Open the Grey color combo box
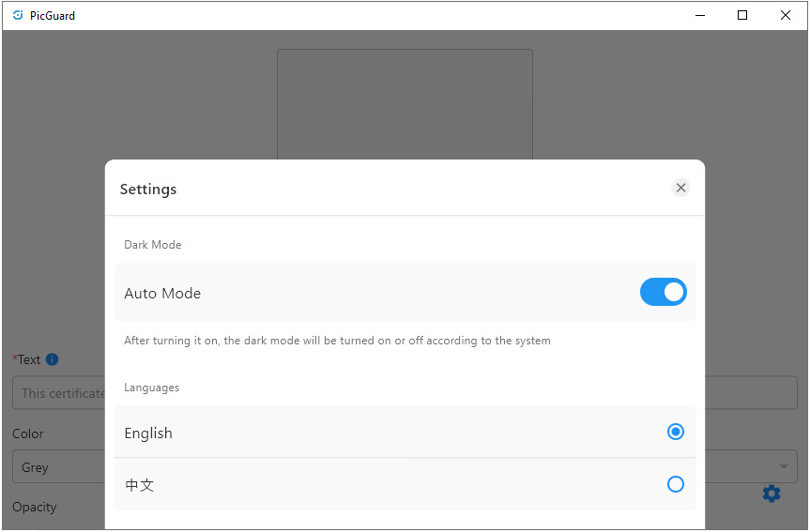This screenshot has width=810, height=532. (x=405, y=466)
